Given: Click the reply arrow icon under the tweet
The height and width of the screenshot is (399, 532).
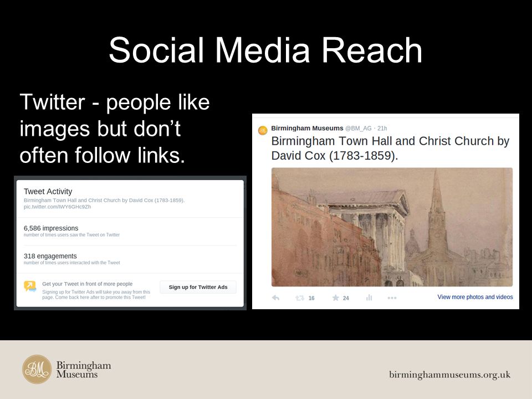Looking at the screenshot, I should pos(276,298).
